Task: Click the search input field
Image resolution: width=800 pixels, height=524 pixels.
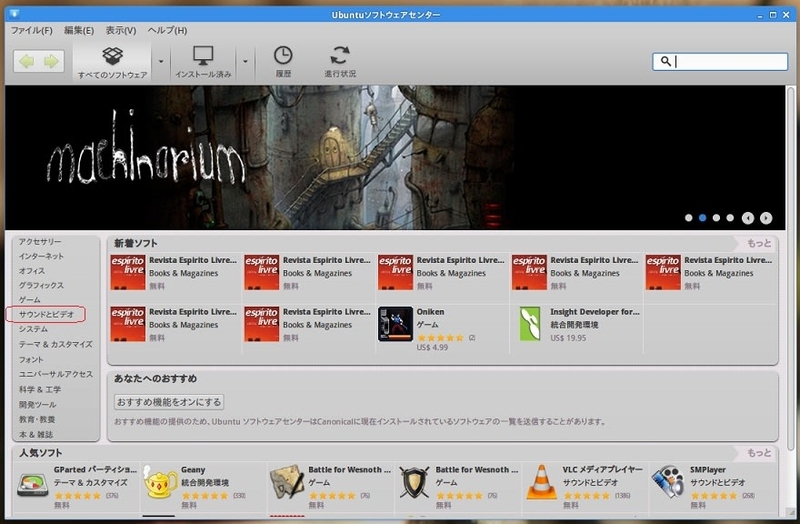Action: point(720,62)
